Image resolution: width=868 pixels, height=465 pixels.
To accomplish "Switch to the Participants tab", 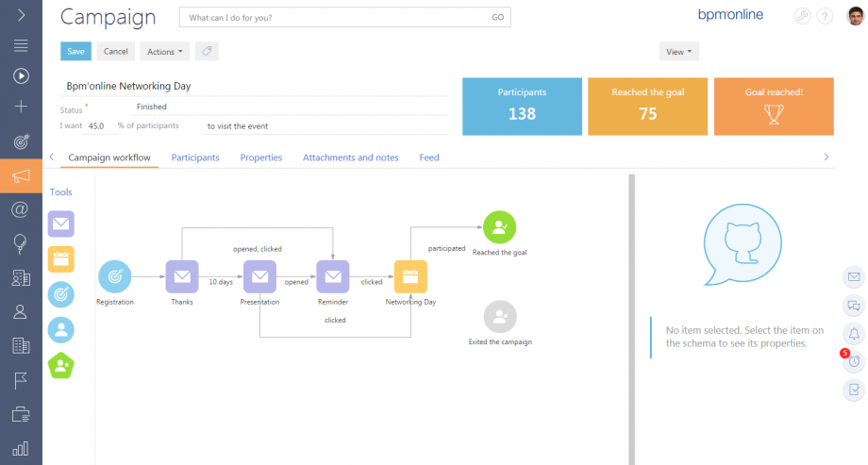I will [x=195, y=158].
